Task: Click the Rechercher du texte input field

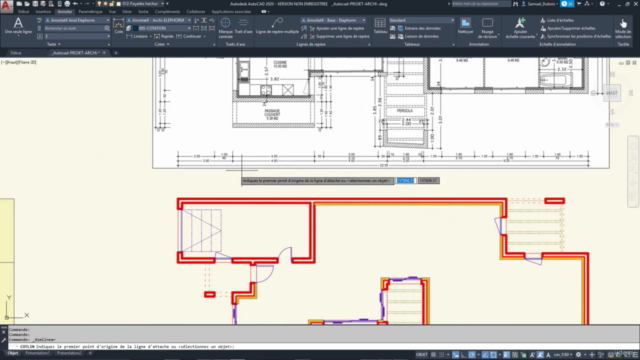Action: coord(73,28)
